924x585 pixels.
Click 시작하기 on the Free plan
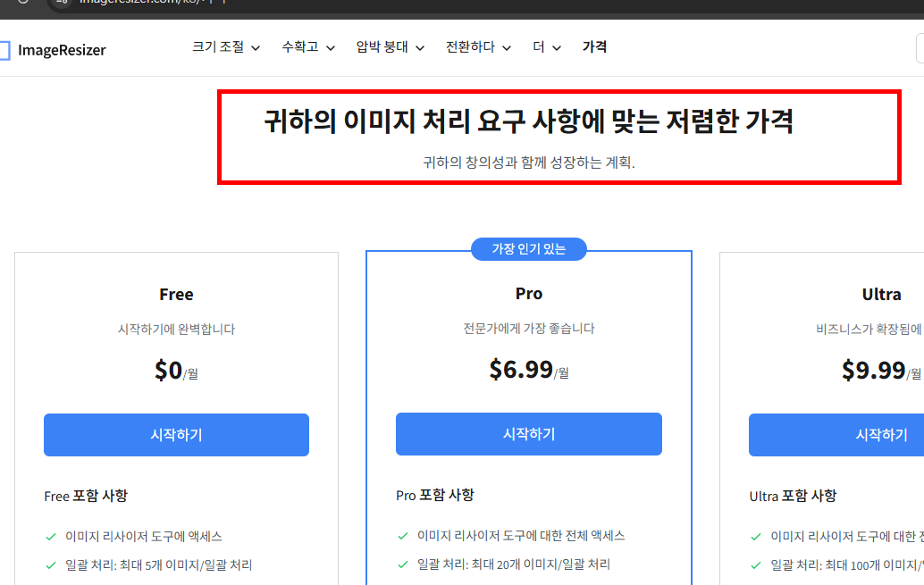pyautogui.click(x=176, y=434)
